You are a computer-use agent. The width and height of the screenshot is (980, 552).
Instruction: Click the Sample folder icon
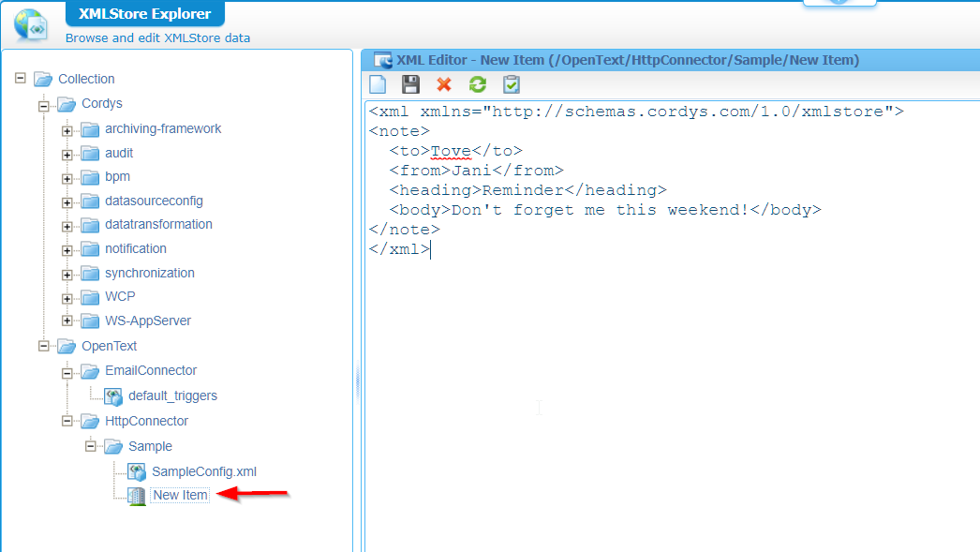click(x=113, y=446)
